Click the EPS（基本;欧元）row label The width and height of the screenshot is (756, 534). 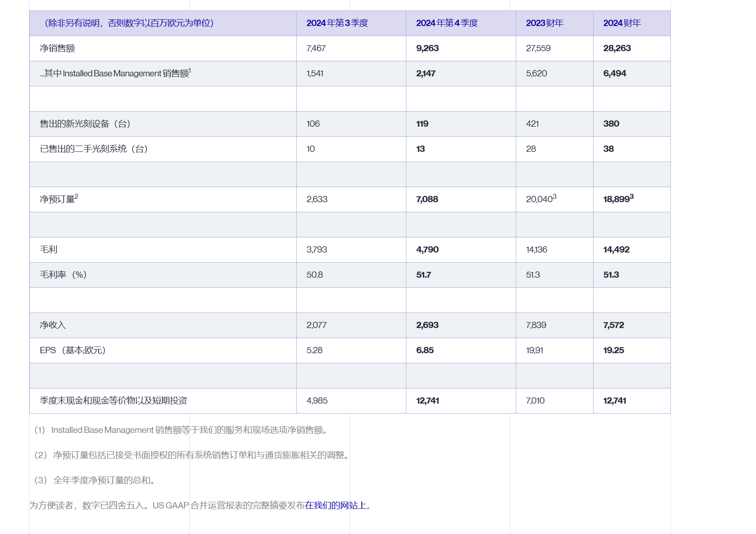point(73,350)
